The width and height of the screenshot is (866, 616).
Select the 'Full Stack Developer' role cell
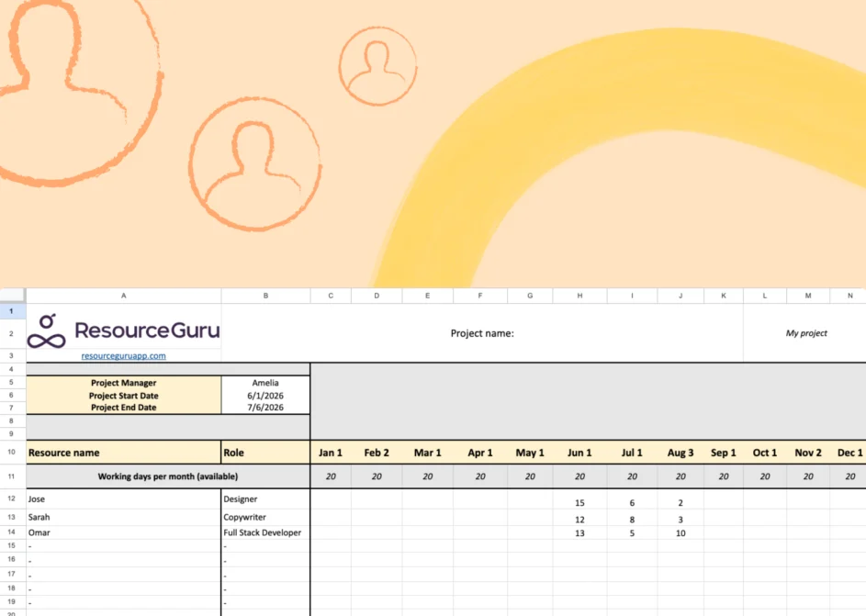265,532
